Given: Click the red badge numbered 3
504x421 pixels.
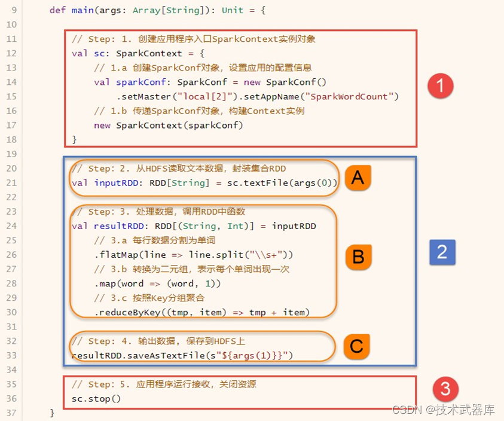Looking at the screenshot, I should click(445, 389).
